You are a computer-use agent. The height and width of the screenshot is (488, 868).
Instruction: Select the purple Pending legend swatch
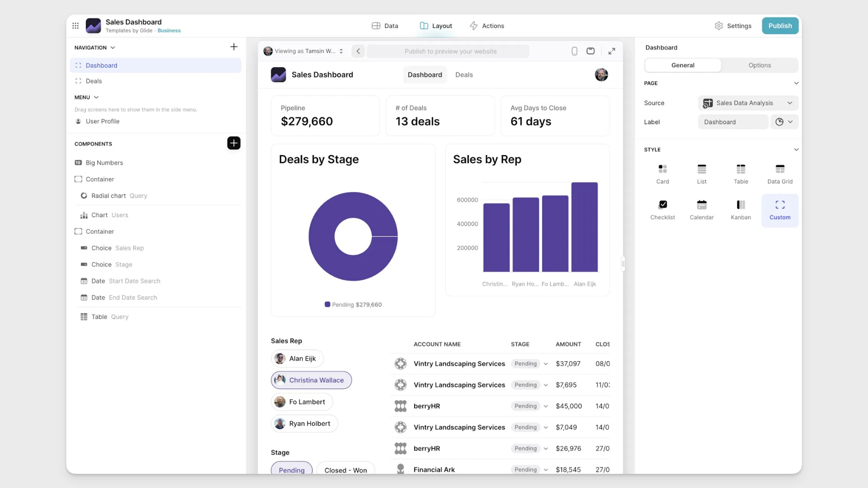[x=327, y=305]
